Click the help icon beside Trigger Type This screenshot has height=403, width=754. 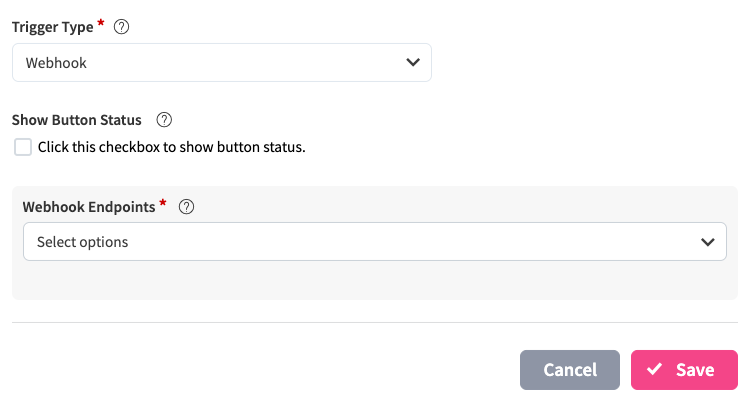pos(122,27)
